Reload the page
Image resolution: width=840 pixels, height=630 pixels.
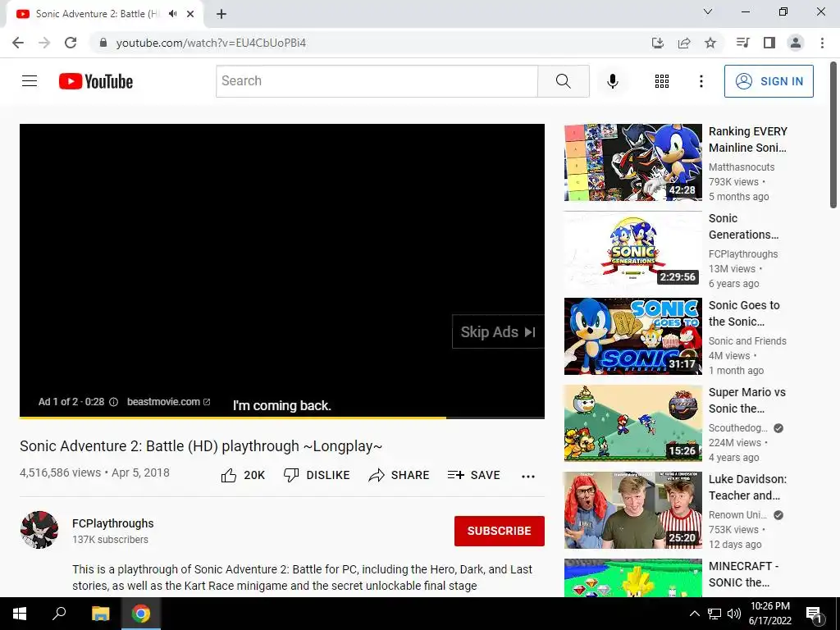coord(71,43)
